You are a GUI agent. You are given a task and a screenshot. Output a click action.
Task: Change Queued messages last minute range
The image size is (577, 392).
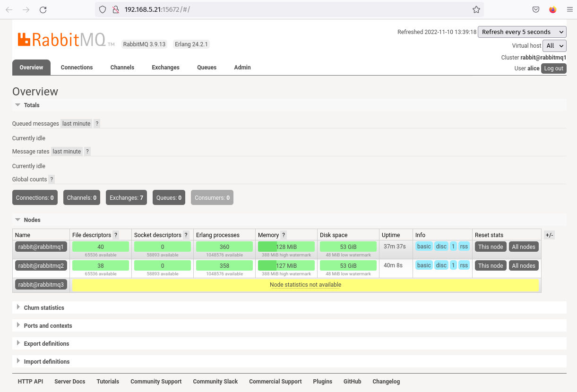[x=76, y=124]
